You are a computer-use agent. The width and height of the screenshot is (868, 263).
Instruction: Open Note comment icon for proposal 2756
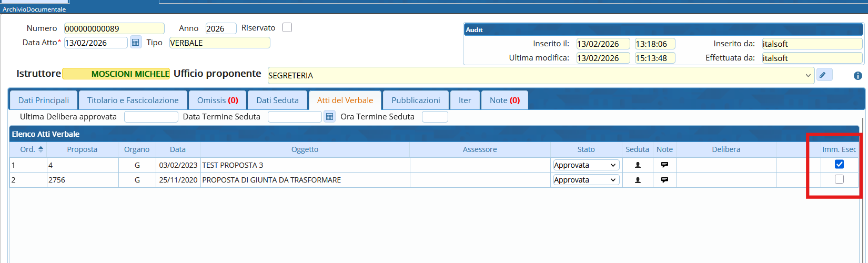click(664, 180)
